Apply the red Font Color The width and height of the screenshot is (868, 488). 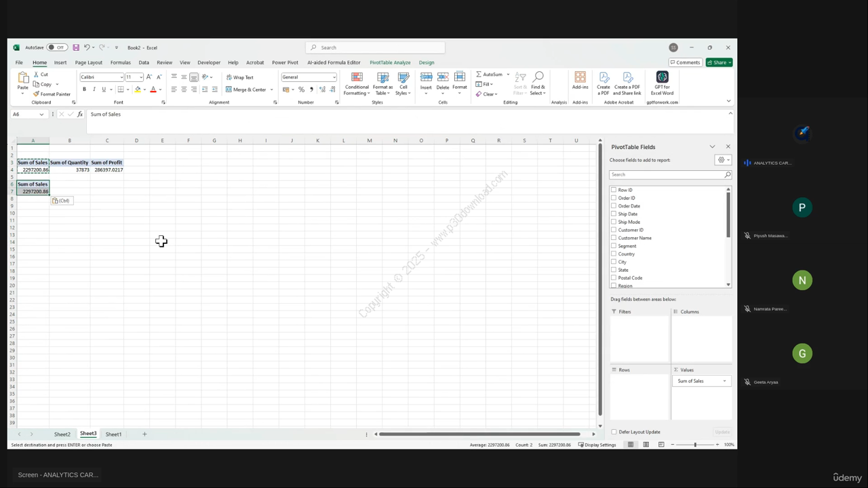pos(153,89)
